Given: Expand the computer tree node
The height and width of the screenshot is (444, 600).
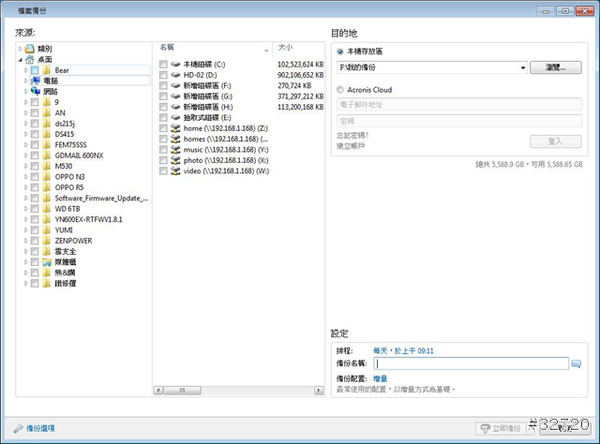Looking at the screenshot, I should pyautogui.click(x=26, y=81).
